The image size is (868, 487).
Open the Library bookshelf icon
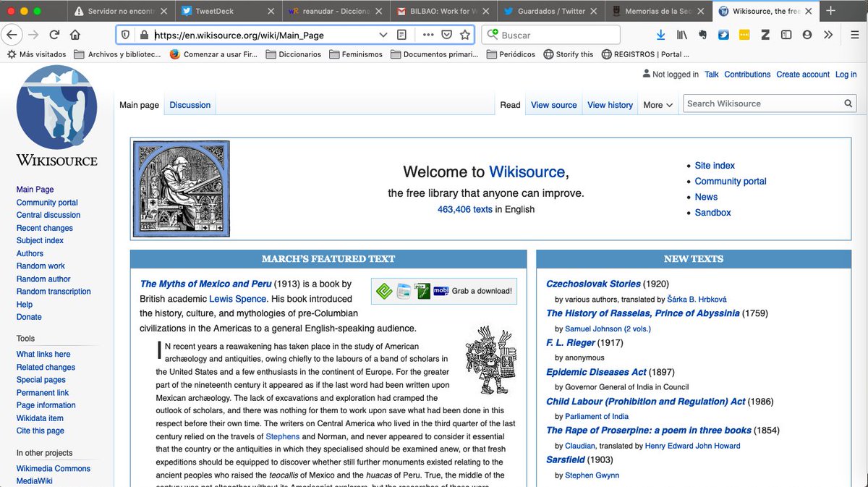(681, 35)
